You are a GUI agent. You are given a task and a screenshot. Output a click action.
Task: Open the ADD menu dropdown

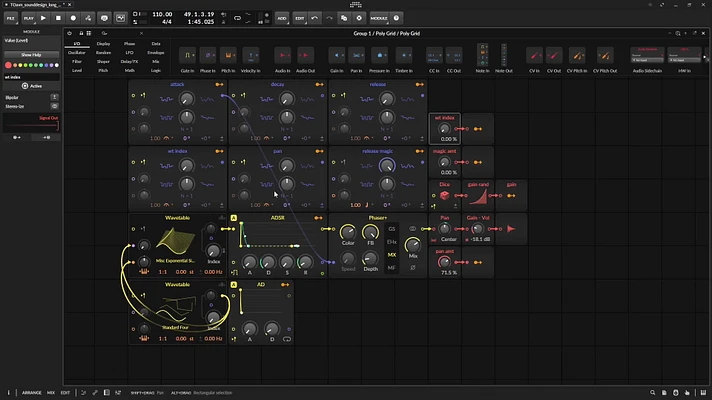(x=282, y=18)
